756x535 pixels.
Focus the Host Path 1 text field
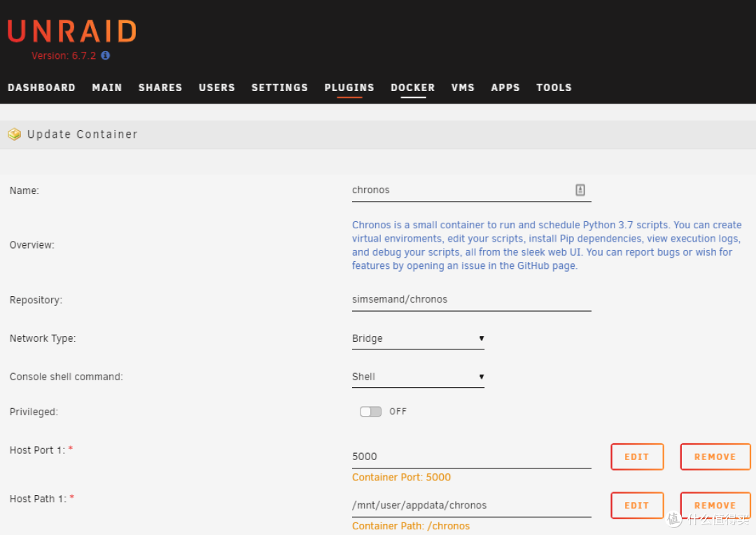tap(471, 505)
